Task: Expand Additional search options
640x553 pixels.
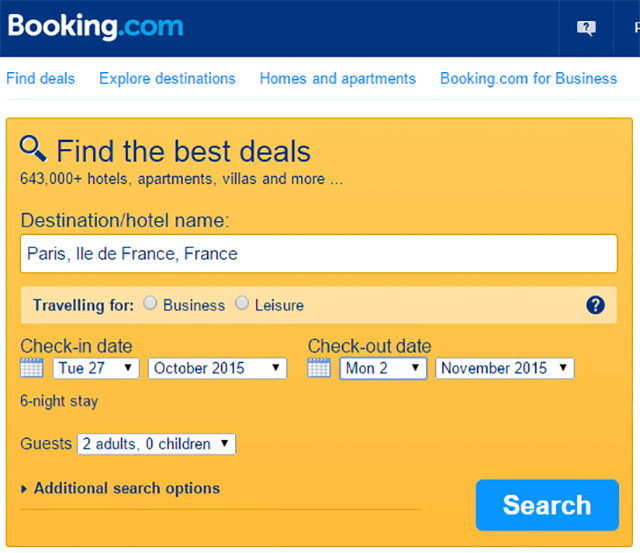Action: coord(121,488)
